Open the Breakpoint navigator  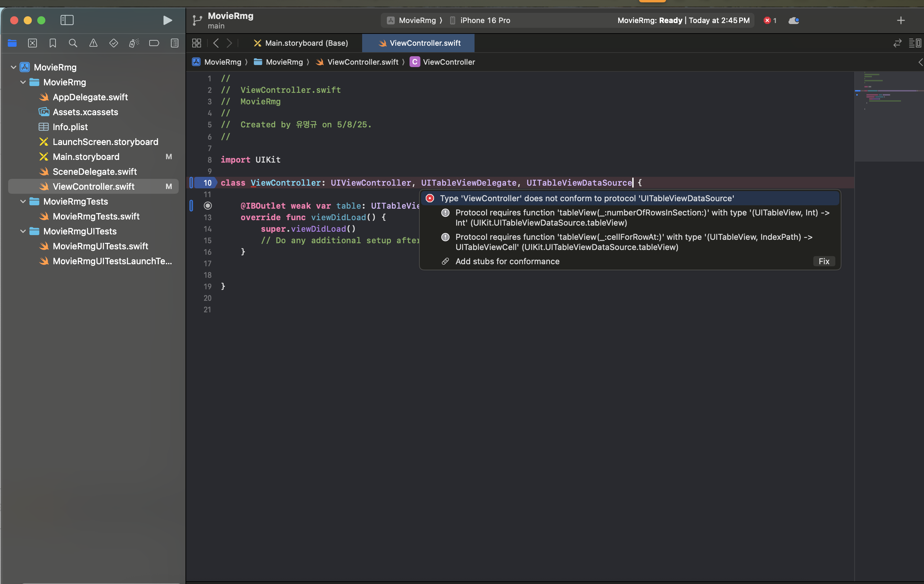(154, 43)
